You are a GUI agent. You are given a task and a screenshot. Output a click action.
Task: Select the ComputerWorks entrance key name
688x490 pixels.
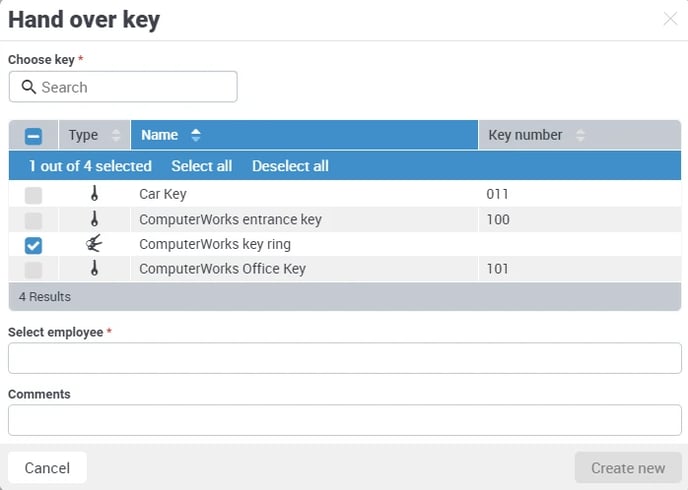pos(230,219)
